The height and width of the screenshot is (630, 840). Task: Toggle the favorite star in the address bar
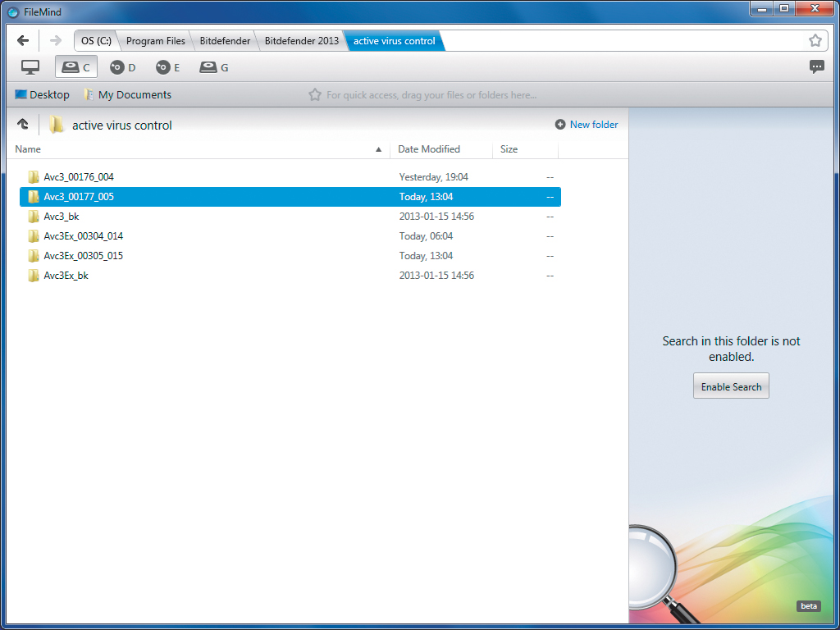tap(815, 39)
